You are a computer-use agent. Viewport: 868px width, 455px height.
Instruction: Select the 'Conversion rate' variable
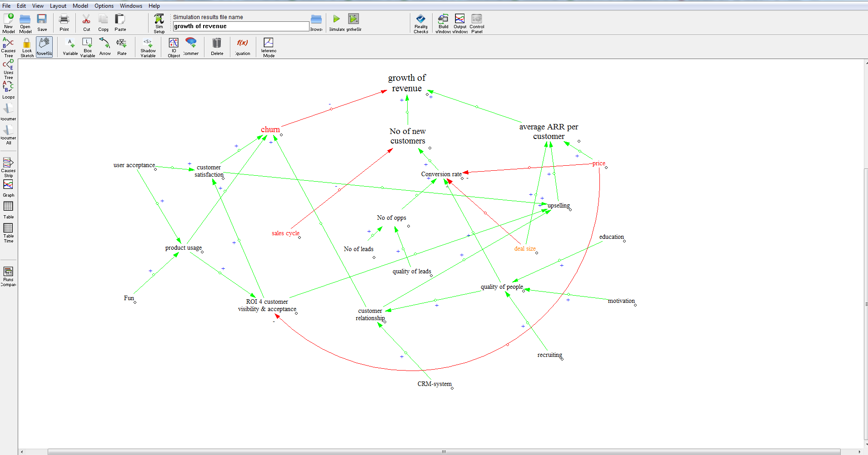pos(441,174)
